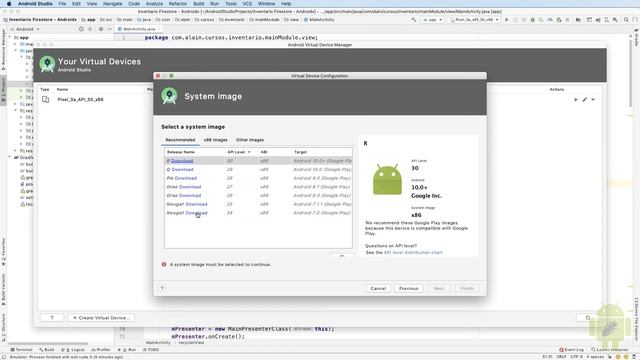
Task: Download the Oreo API 26 system image
Action: tap(190, 196)
